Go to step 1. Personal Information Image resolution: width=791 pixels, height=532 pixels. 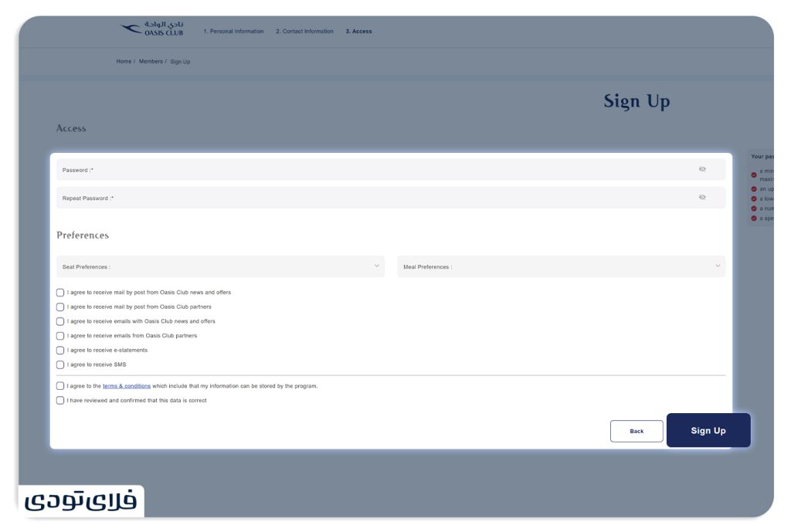(233, 31)
